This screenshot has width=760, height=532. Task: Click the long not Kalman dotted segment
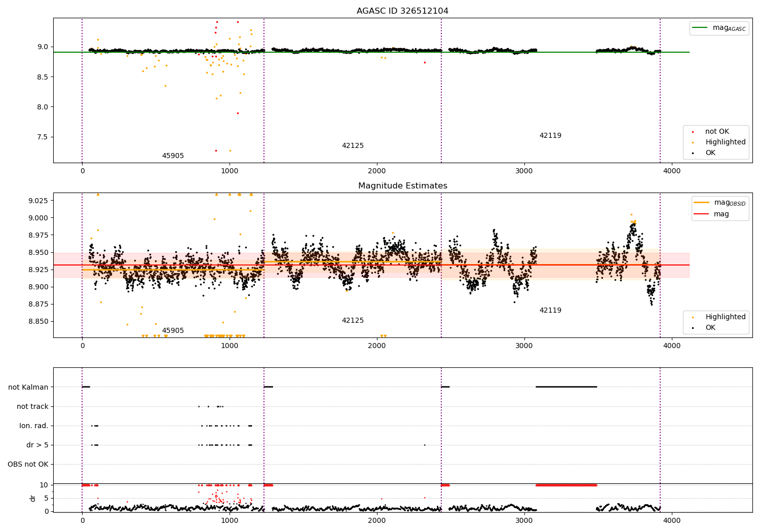point(566,387)
